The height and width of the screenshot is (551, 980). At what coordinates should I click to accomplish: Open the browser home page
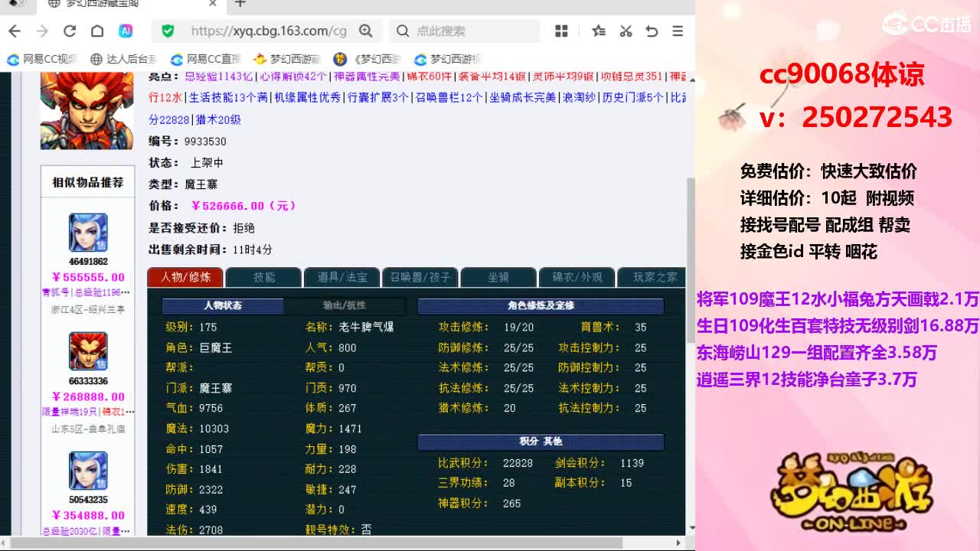pyautogui.click(x=97, y=31)
